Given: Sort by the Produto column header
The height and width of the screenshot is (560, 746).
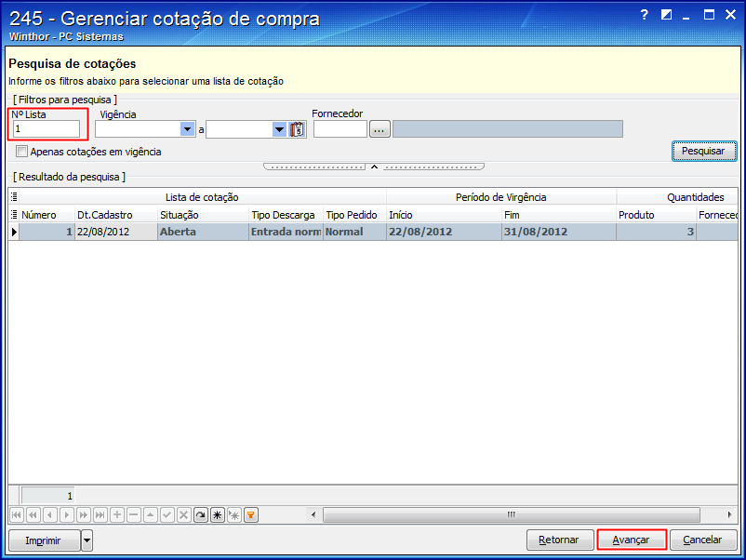Looking at the screenshot, I should click(x=656, y=215).
